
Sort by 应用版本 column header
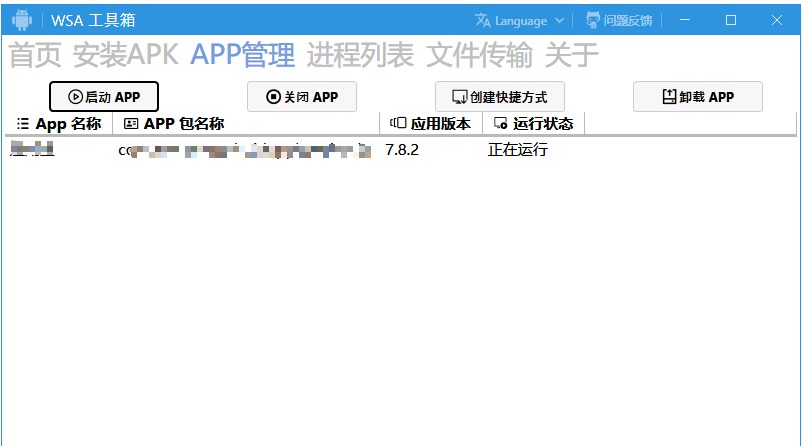(431, 124)
